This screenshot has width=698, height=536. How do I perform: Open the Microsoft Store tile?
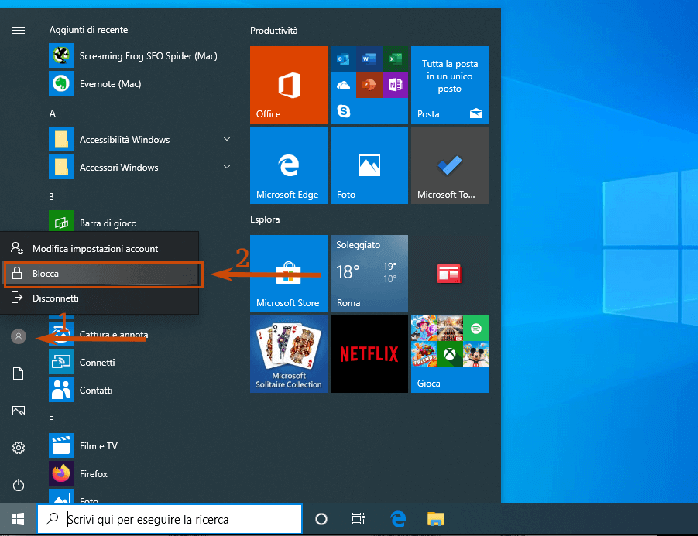[289, 273]
